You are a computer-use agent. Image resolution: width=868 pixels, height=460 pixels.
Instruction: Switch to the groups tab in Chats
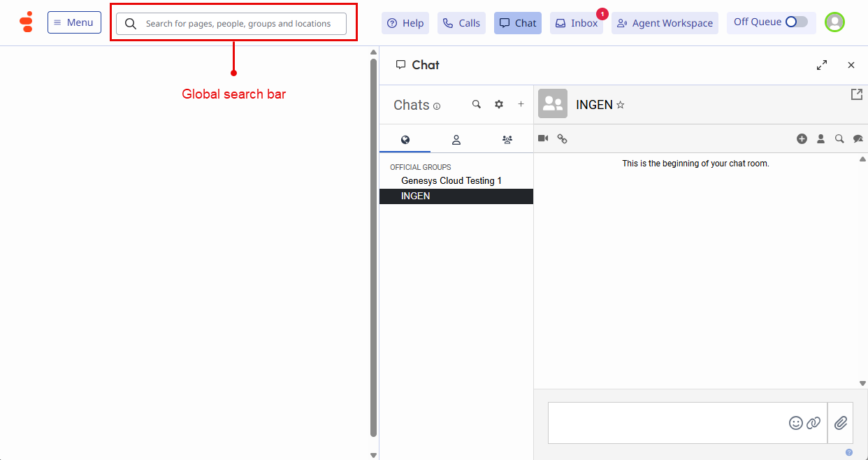point(507,140)
